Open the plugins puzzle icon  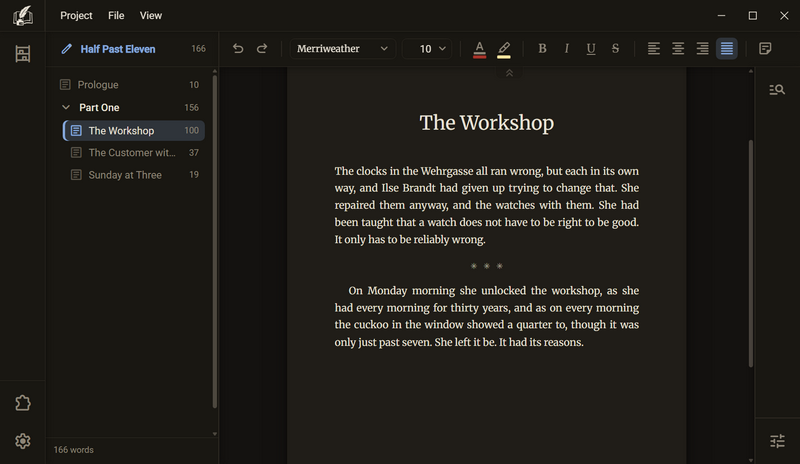[x=22, y=403]
